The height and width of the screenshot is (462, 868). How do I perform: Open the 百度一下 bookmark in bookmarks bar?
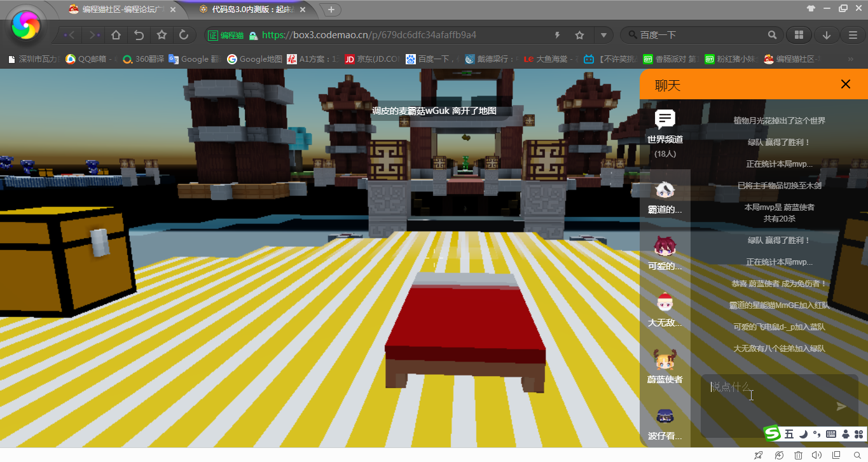[432, 59]
